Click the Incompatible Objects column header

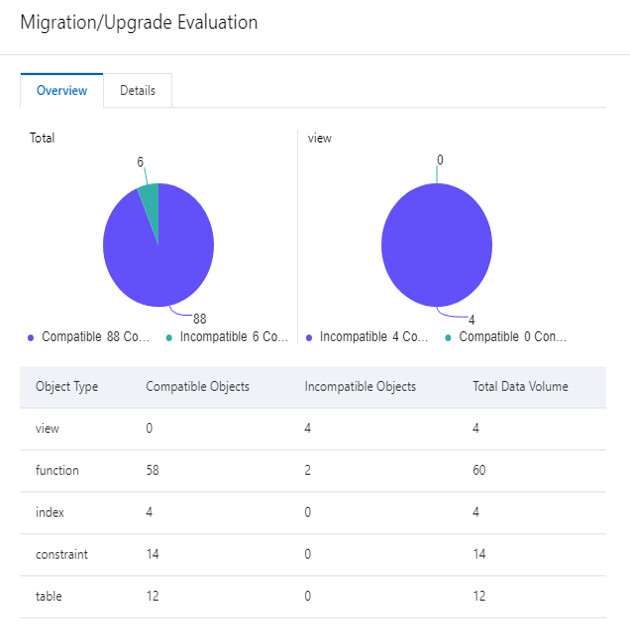(360, 387)
